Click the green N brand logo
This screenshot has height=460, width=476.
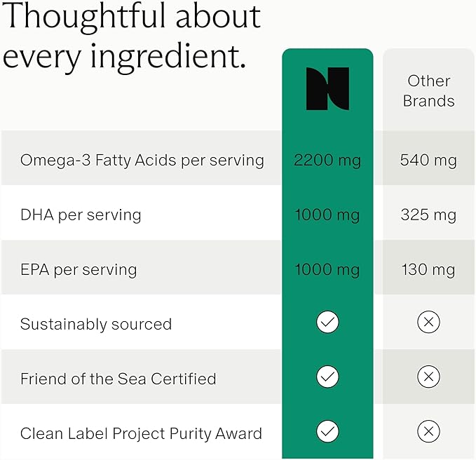coord(327,89)
